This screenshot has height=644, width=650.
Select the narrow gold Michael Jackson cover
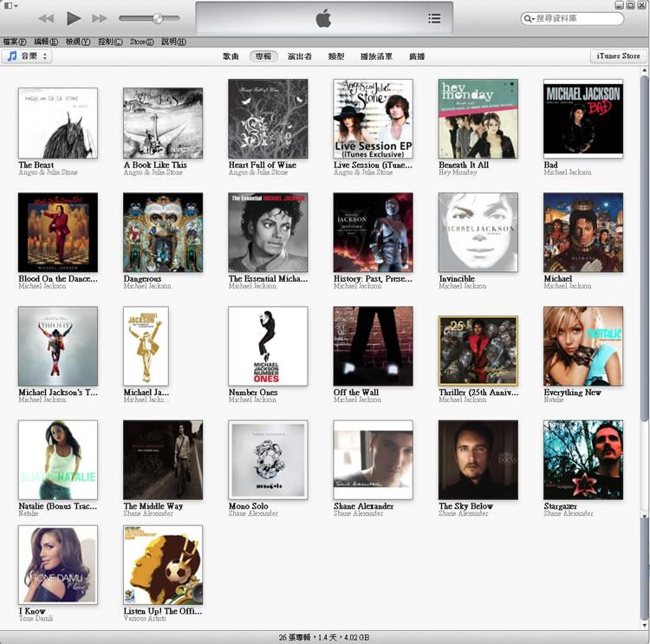click(x=146, y=346)
